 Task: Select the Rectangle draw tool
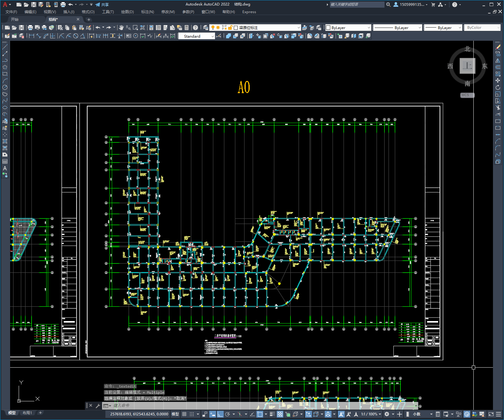tap(5, 74)
